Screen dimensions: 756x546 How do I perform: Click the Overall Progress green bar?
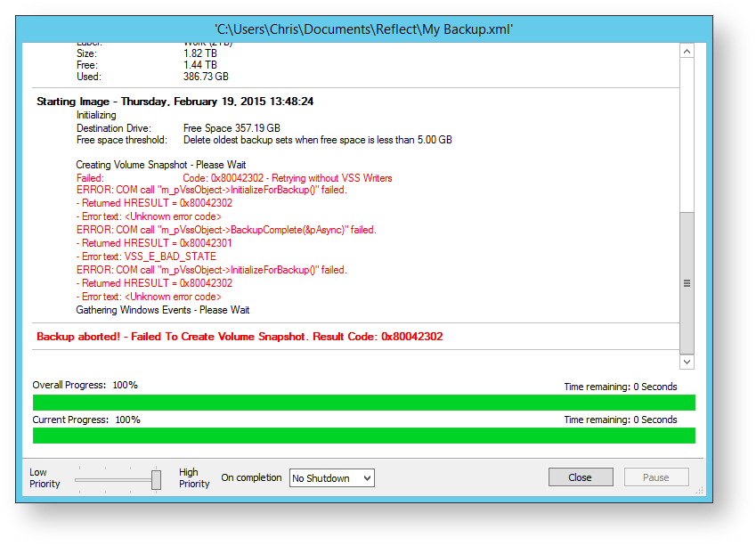point(364,403)
